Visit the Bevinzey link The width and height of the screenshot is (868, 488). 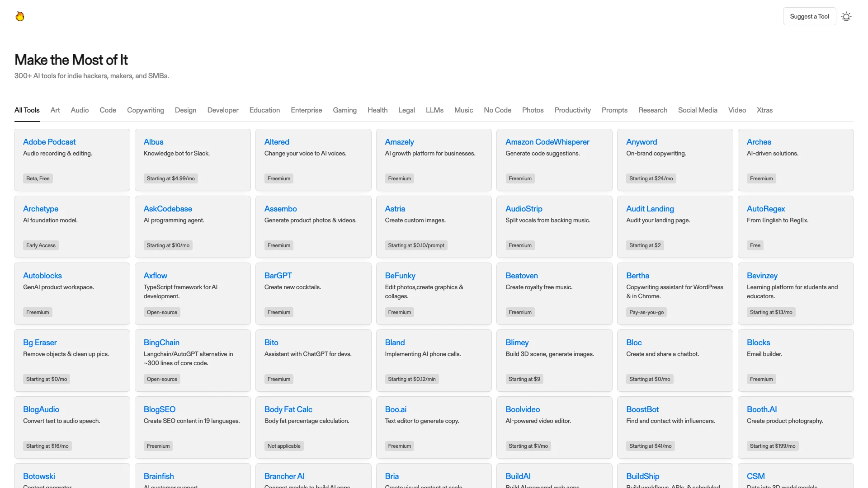(x=762, y=276)
